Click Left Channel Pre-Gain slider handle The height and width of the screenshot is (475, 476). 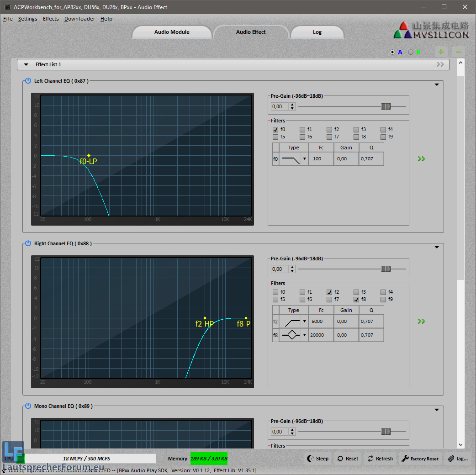(386, 106)
